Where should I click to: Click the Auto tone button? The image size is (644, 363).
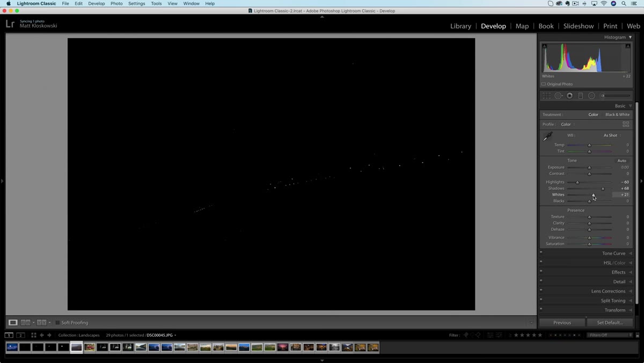621,161
